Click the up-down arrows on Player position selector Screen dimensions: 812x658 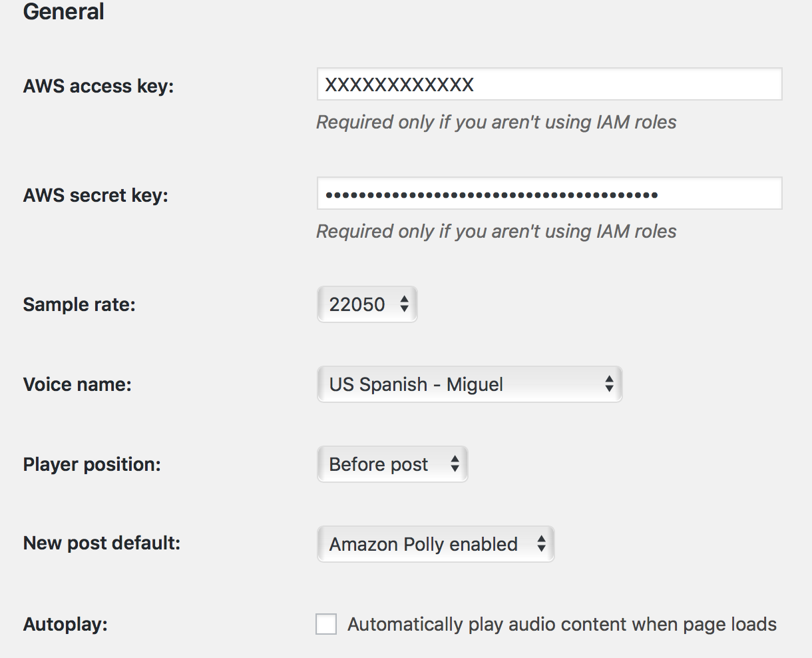[x=455, y=464]
